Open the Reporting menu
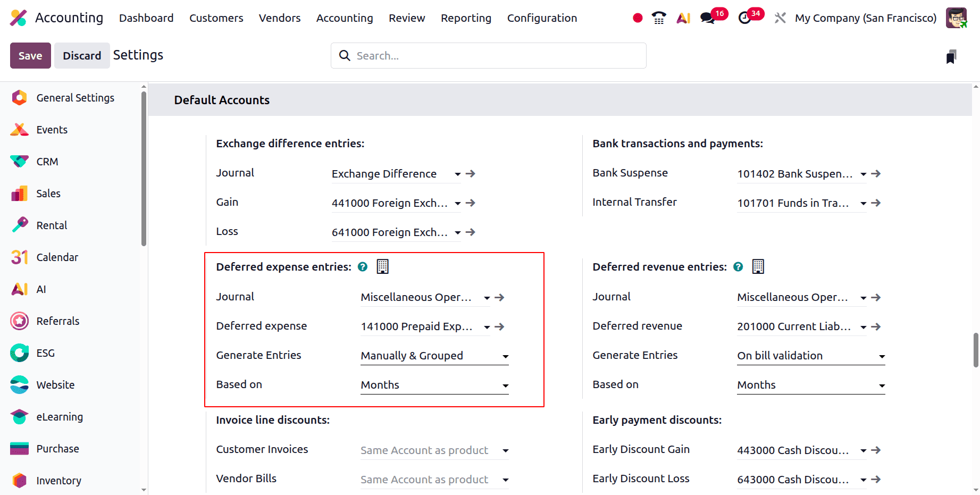The height and width of the screenshot is (495, 980). click(x=466, y=18)
